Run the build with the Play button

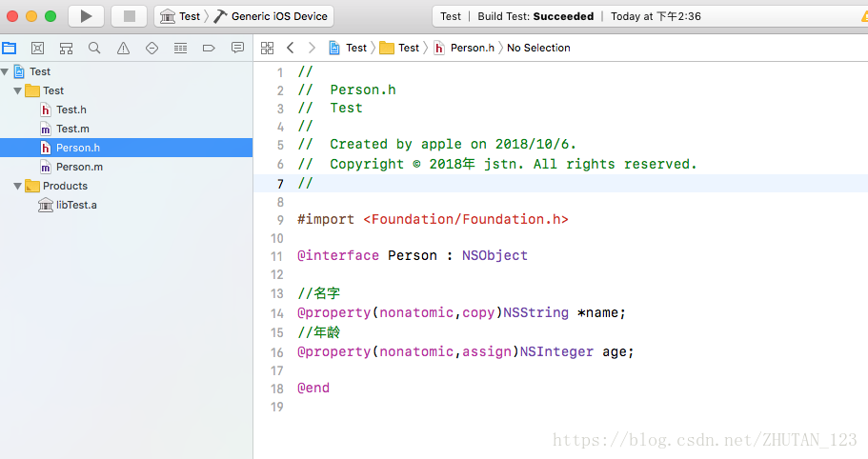(87, 16)
